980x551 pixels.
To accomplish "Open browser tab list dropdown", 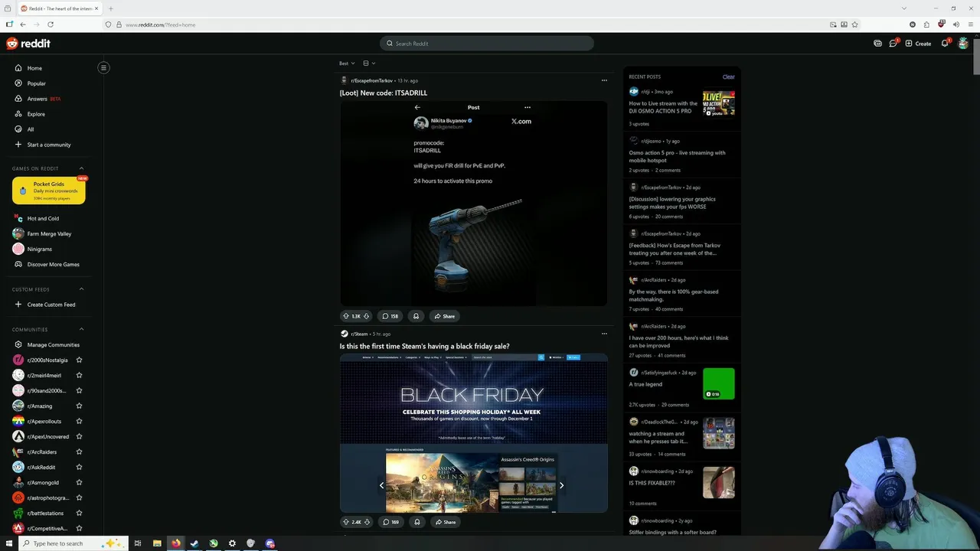I will point(903,8).
